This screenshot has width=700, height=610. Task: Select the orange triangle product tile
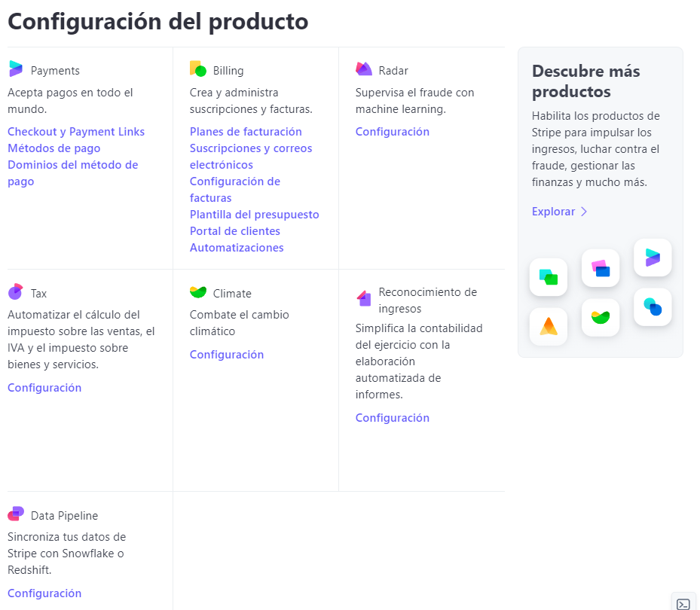tap(549, 326)
